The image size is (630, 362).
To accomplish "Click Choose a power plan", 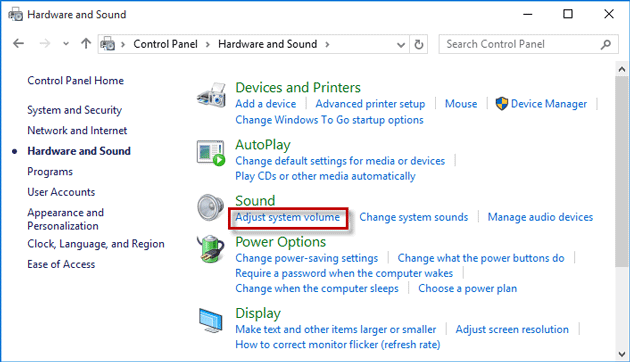I will pyautogui.click(x=468, y=289).
